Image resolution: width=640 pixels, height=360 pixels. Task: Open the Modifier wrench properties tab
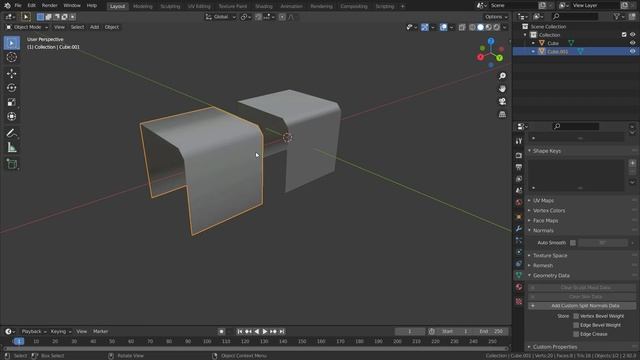click(519, 229)
